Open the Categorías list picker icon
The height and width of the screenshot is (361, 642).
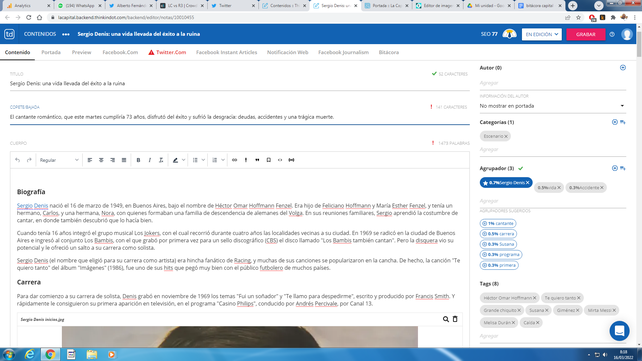pos(623,122)
